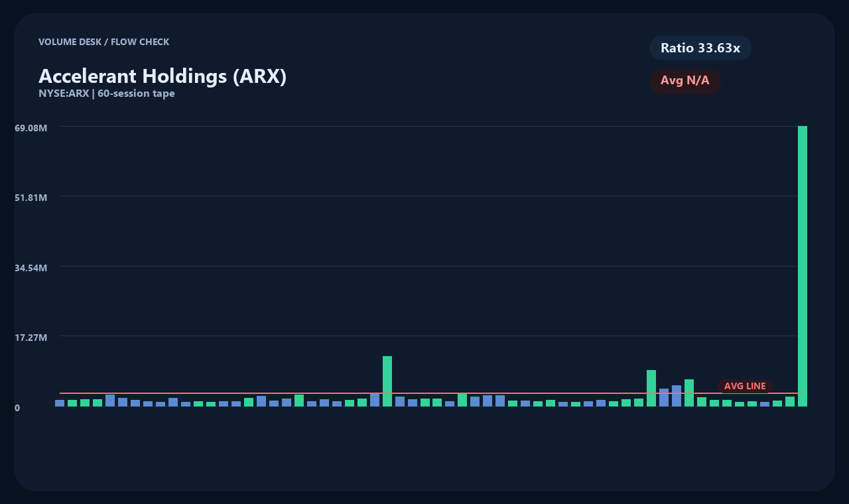Click the 69.08M axis label
Viewport: 849px width, 504px height.
31,127
